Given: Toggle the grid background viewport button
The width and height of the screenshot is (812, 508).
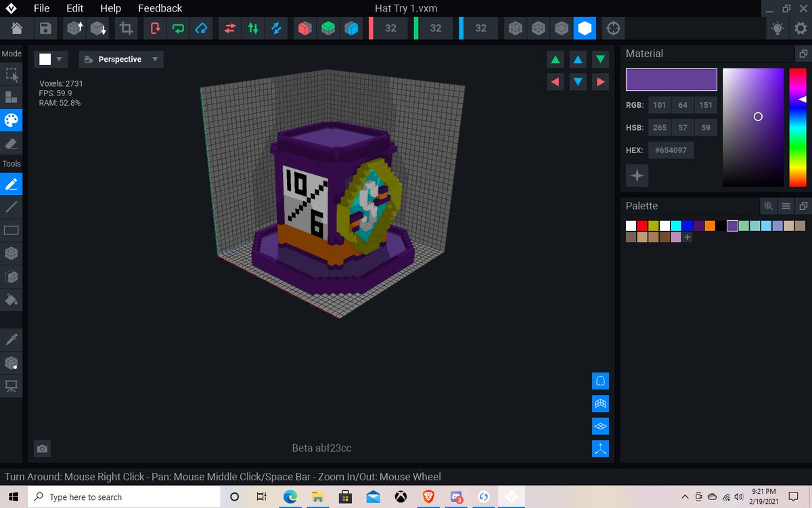Looking at the screenshot, I should [600, 403].
